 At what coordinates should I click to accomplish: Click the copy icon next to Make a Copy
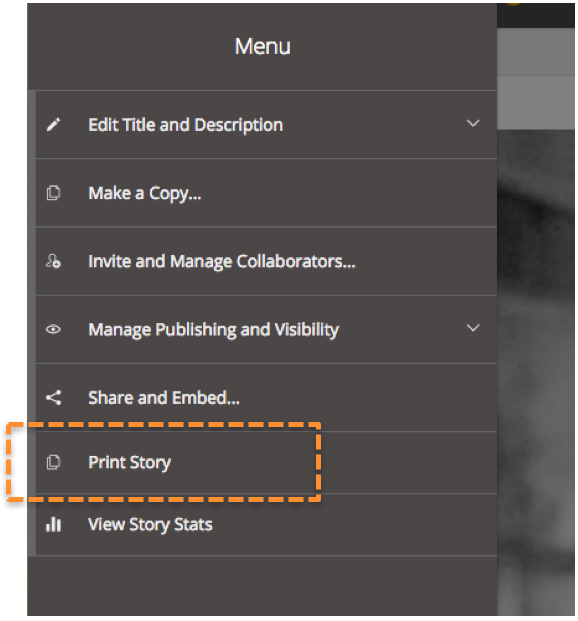pos(53,193)
